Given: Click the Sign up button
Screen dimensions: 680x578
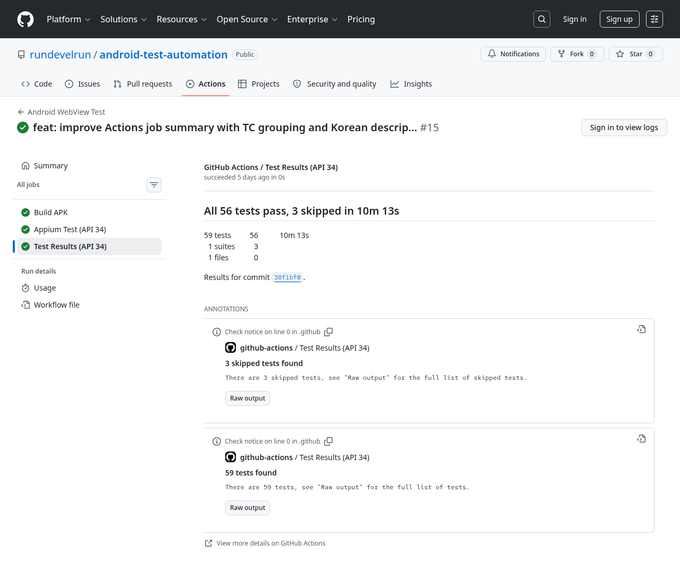Looking at the screenshot, I should 619,19.
